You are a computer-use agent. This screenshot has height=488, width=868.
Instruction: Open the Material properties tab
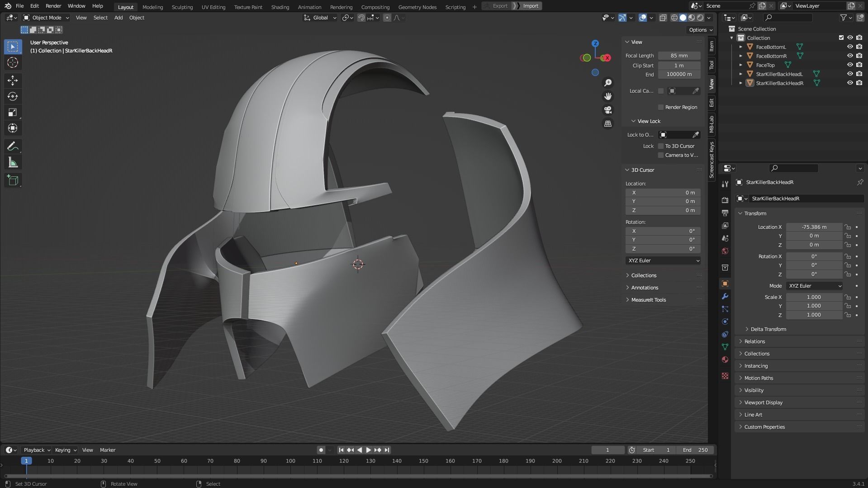click(x=725, y=360)
